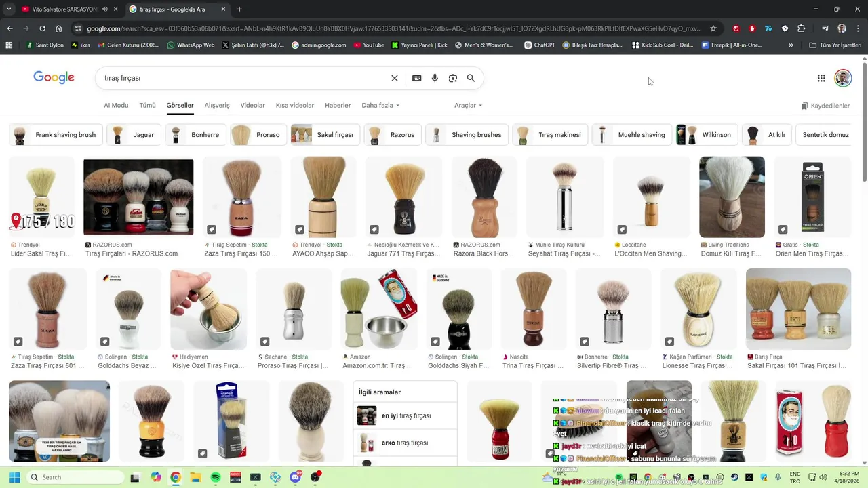868x488 pixels.
Task: Open the Tüm Yer İşaretleri folder
Action: point(834,45)
